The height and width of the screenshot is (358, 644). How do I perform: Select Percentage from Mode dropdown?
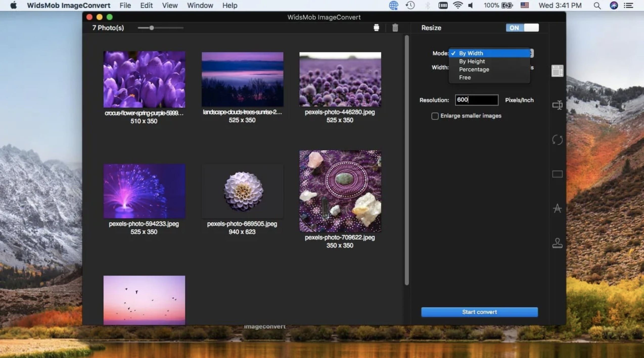(x=474, y=69)
